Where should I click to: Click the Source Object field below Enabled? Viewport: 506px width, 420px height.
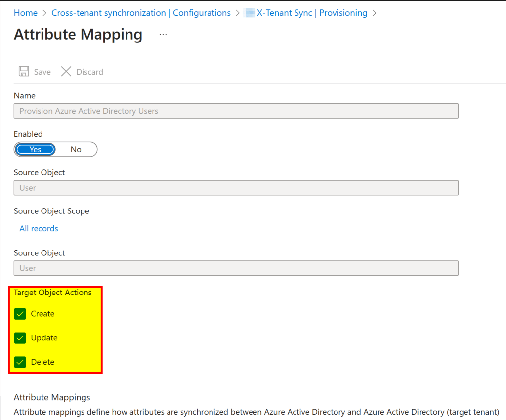pos(236,188)
